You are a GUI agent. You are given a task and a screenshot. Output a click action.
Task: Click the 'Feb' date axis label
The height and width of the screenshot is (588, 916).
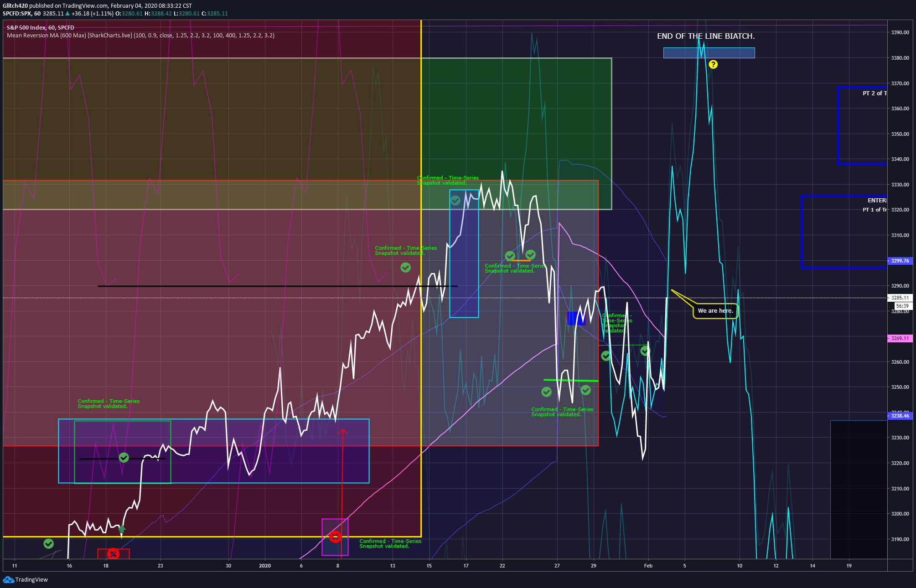point(648,566)
